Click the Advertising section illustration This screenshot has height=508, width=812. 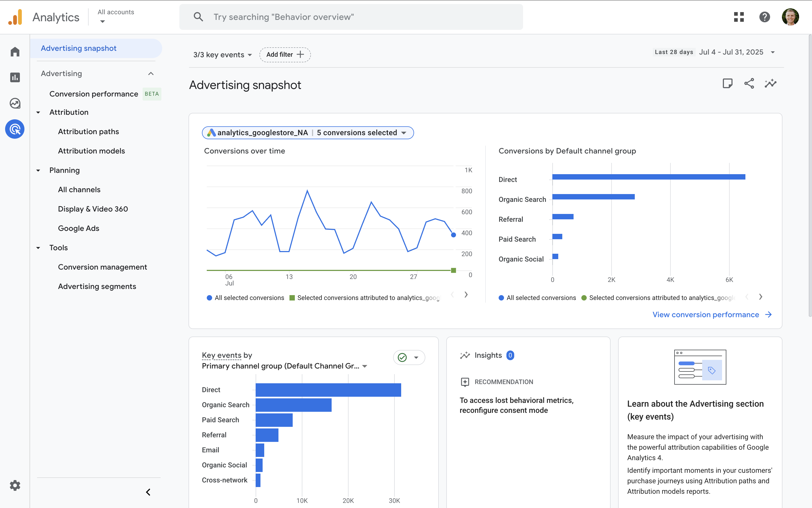[700, 367]
